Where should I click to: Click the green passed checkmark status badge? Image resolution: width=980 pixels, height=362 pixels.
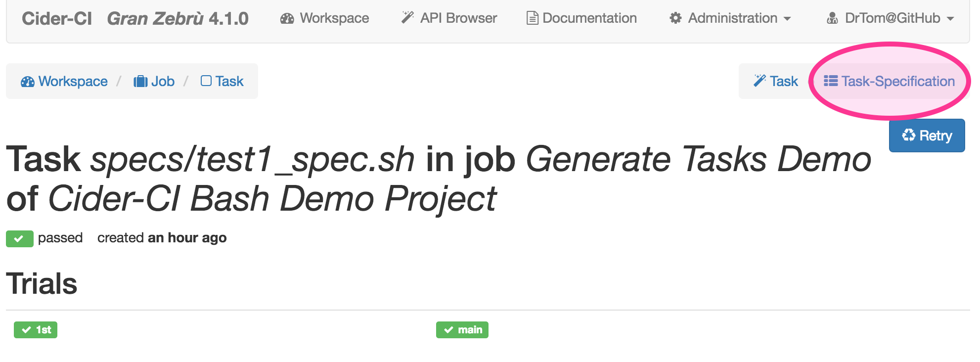coord(20,239)
